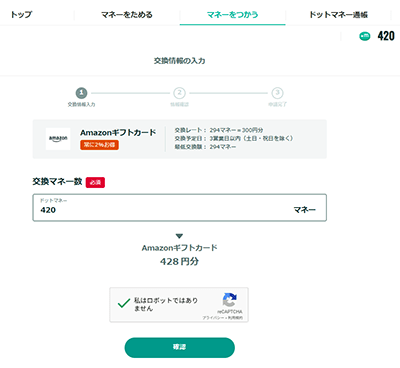Click the 最低交換額 line text
400x368 pixels.
[205, 147]
